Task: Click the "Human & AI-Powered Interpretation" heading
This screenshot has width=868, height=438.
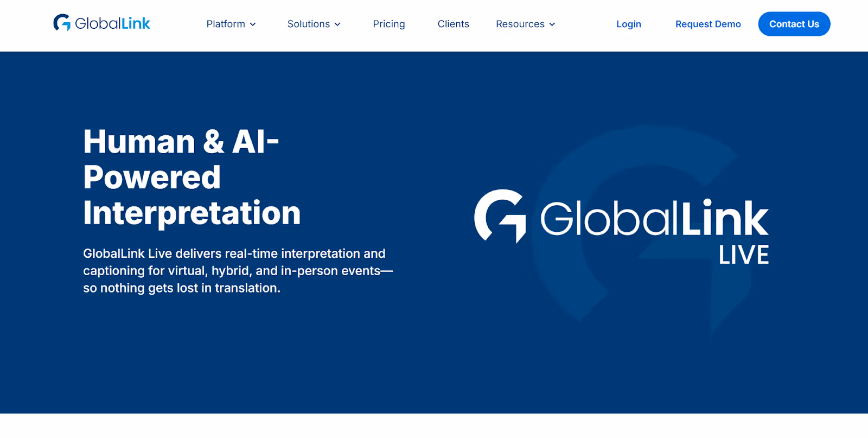Action: pyautogui.click(x=192, y=177)
